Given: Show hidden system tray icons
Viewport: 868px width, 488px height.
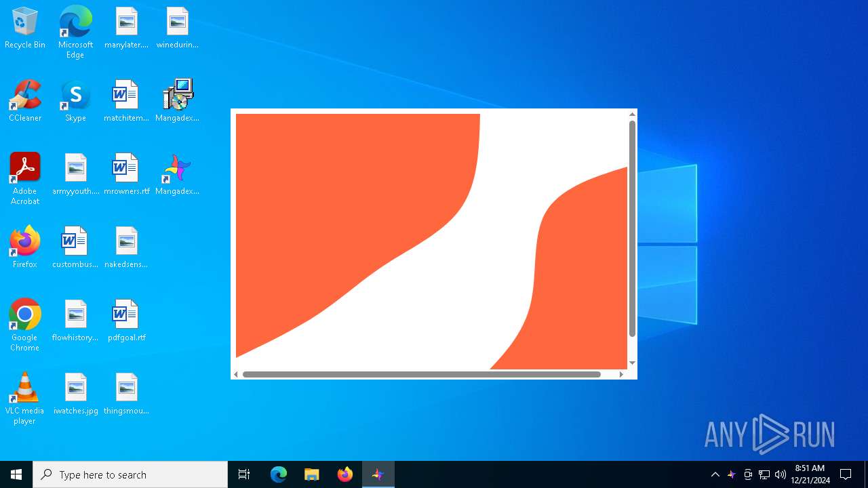Looking at the screenshot, I should click(x=715, y=474).
